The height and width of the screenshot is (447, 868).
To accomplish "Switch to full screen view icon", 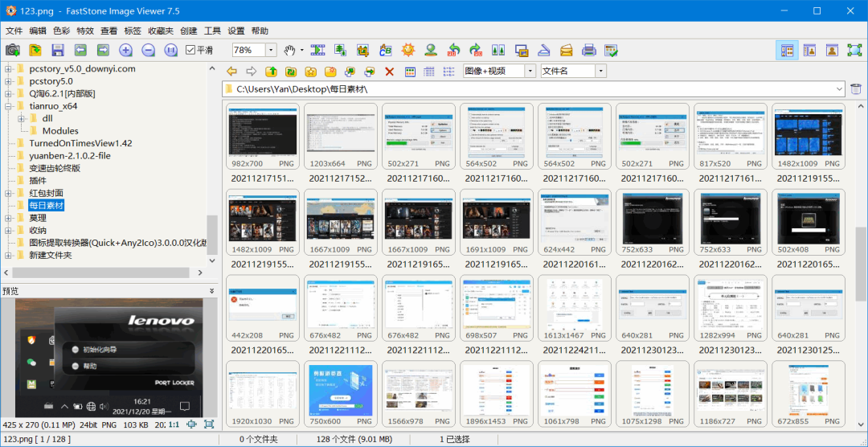I will [x=854, y=51].
